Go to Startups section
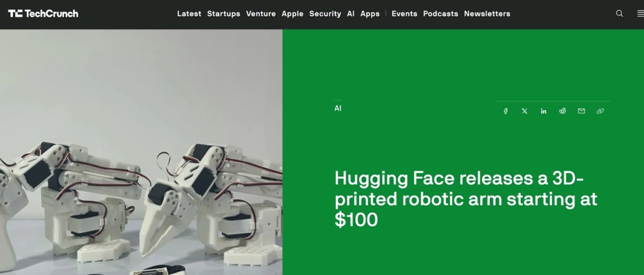The width and height of the screenshot is (644, 275). 224,14
